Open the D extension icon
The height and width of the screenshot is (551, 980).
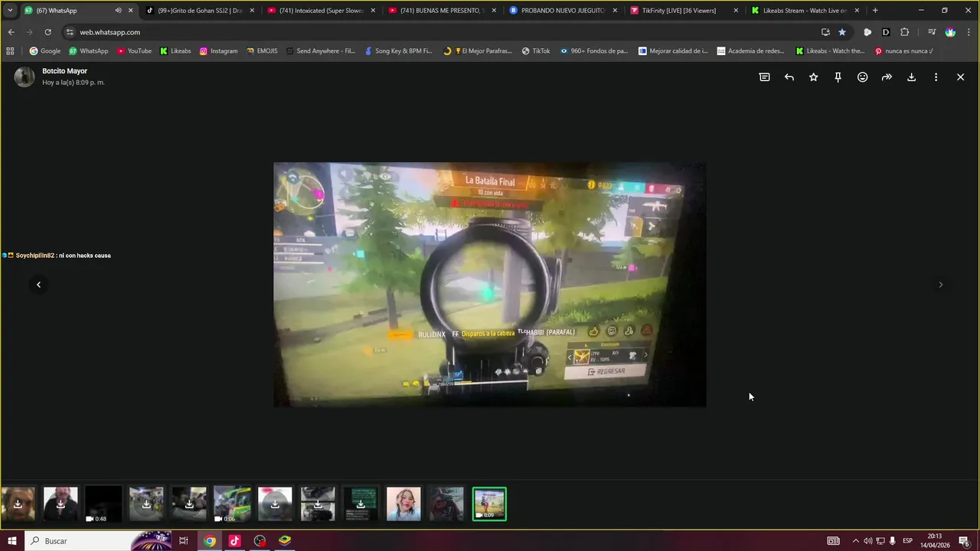pos(886,32)
